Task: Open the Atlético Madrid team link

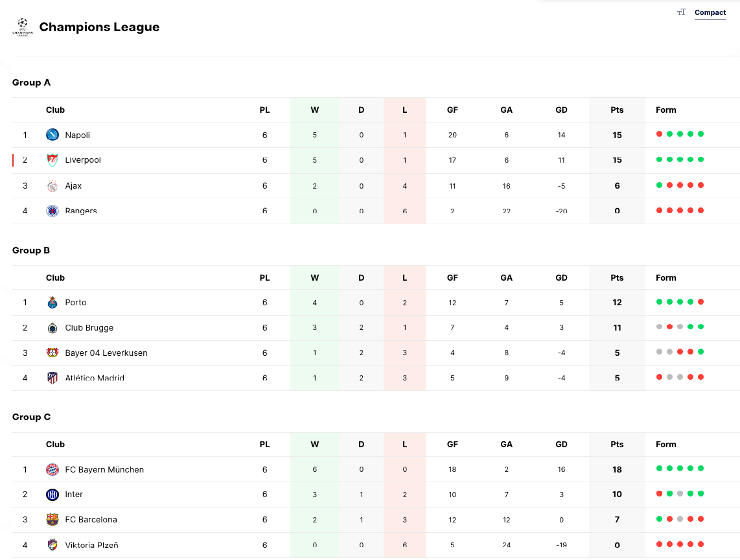Action: pos(95,378)
